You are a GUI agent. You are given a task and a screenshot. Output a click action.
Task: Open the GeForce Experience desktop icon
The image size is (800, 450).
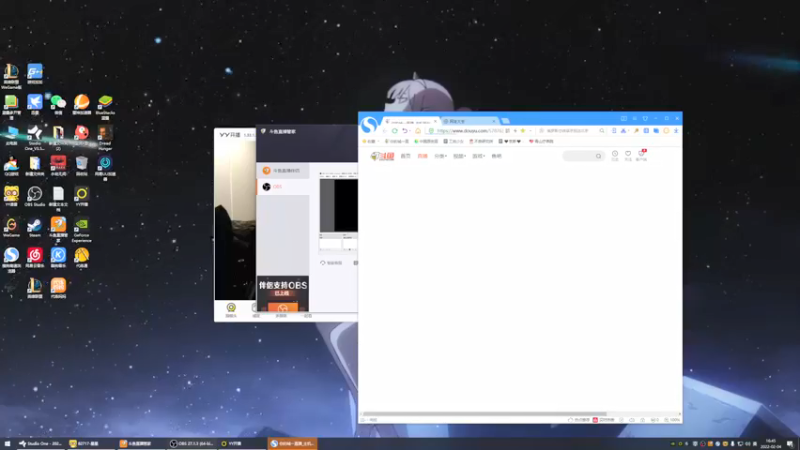click(x=82, y=229)
